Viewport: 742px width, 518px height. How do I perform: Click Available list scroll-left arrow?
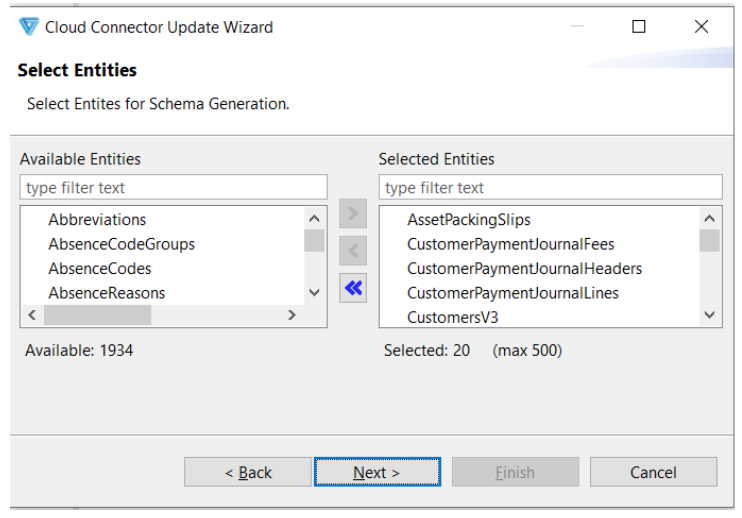pyautogui.click(x=32, y=315)
